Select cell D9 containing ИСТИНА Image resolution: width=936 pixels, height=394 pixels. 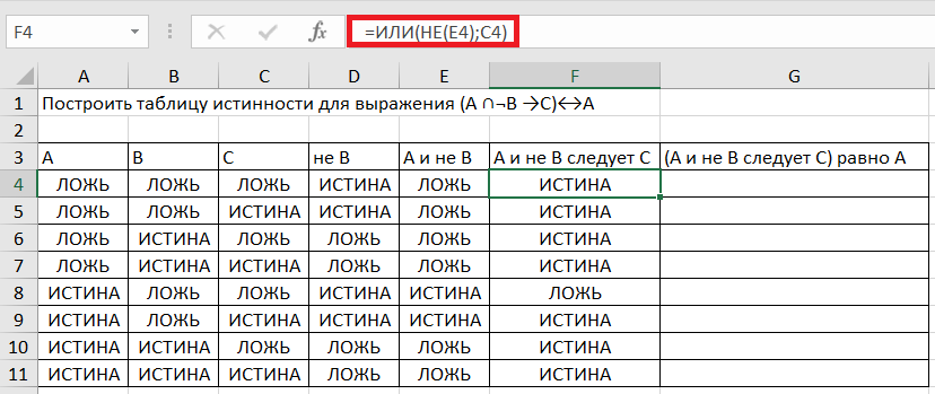point(354,320)
